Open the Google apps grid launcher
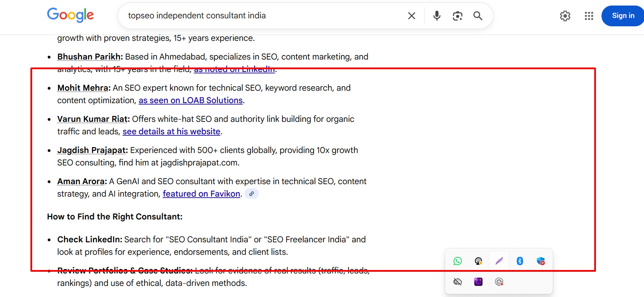 (x=589, y=16)
